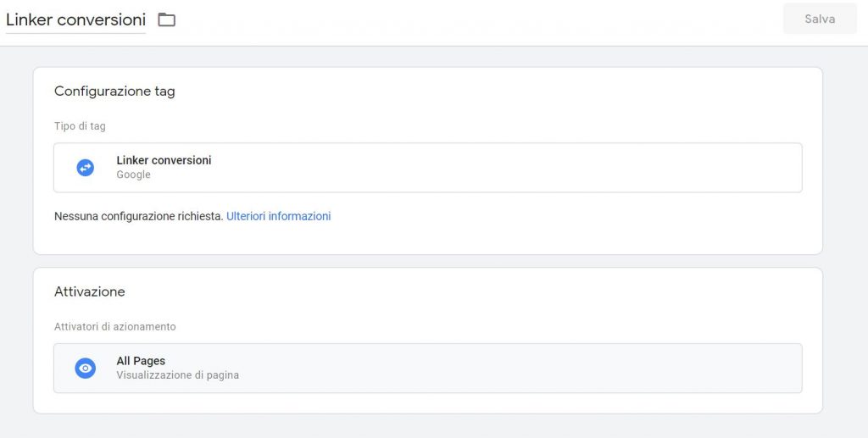Click the Google vendor text under the tag type
The width and height of the screenshot is (868, 438).
click(133, 175)
